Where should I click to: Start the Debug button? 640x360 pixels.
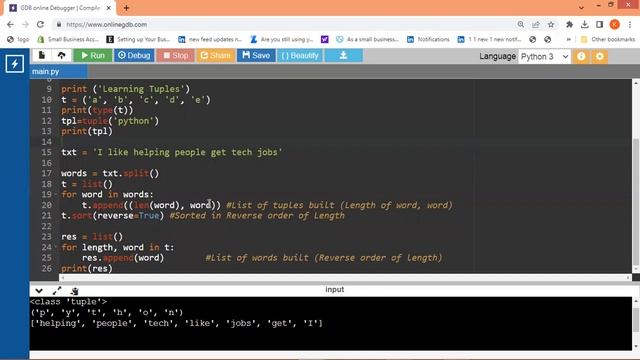point(134,55)
